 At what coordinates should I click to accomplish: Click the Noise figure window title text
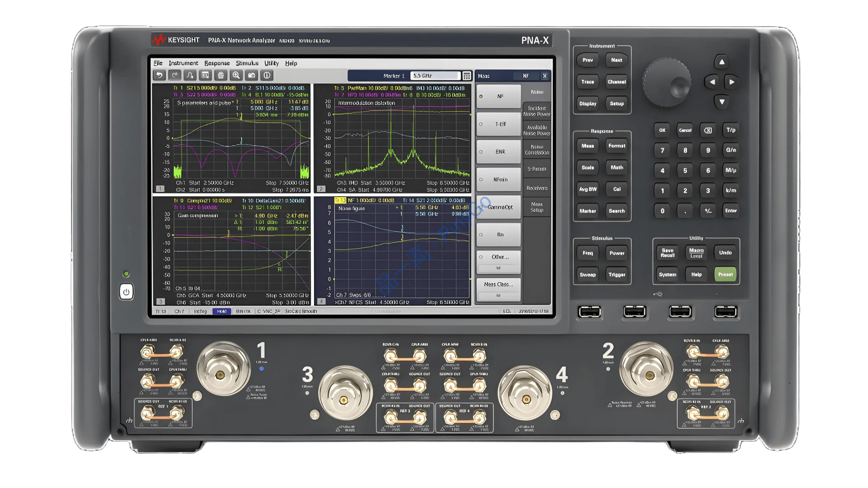[x=351, y=209]
